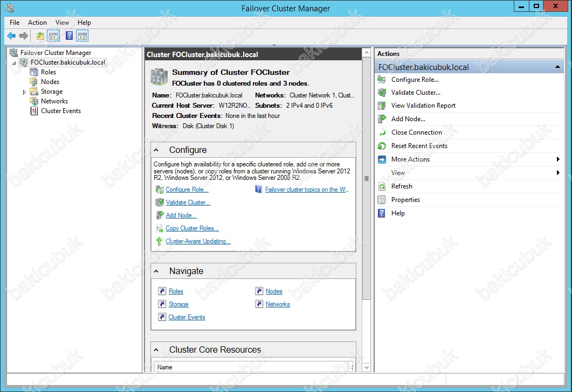Click the Configure Role icon in Actions pane
Screen dimensions: 572x392
(382, 79)
